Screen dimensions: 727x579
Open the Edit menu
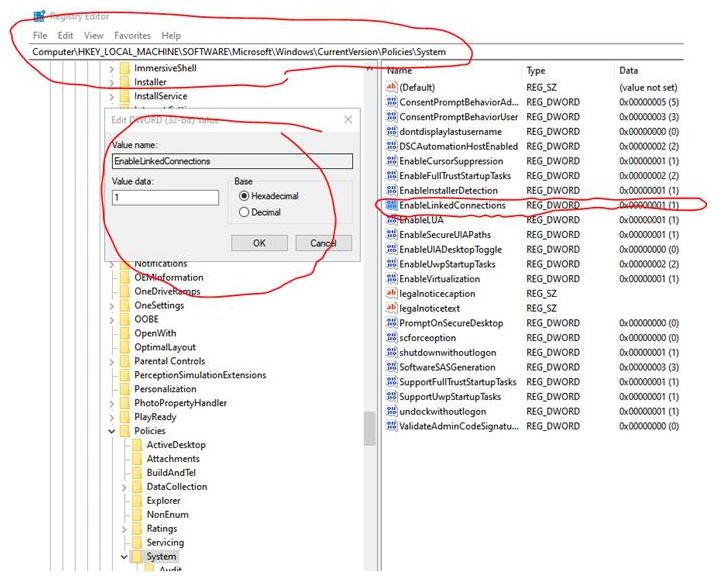[65, 36]
